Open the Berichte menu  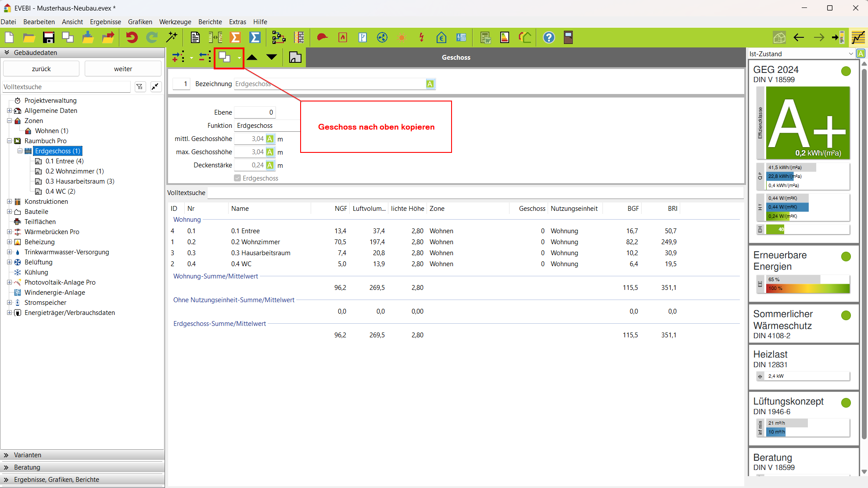pos(210,22)
